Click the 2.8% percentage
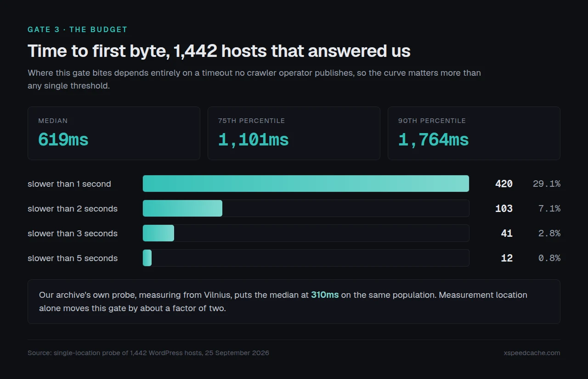588x379 pixels. point(549,234)
